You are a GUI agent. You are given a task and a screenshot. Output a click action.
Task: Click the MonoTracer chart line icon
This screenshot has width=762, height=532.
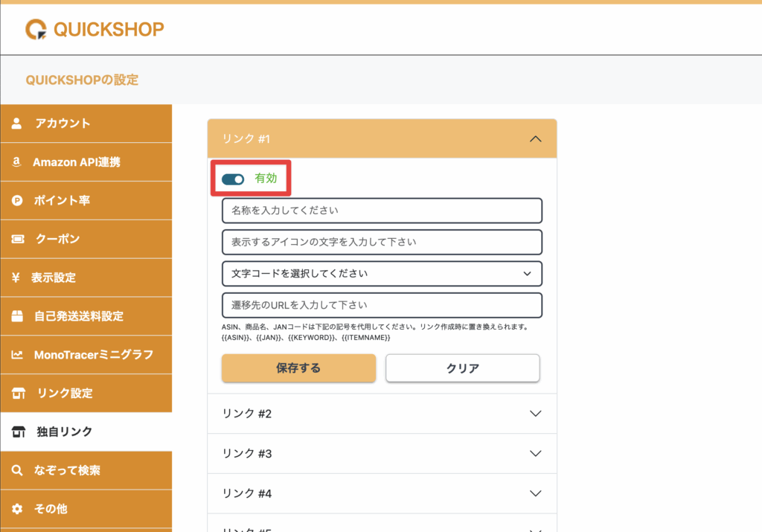[x=17, y=355]
